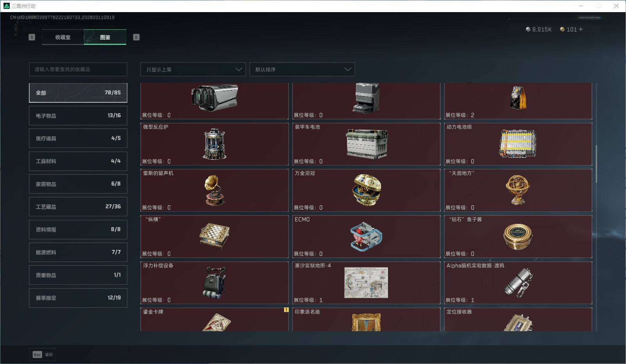
Task: Open the 默认排序 sorting dropdown
Action: [302, 70]
